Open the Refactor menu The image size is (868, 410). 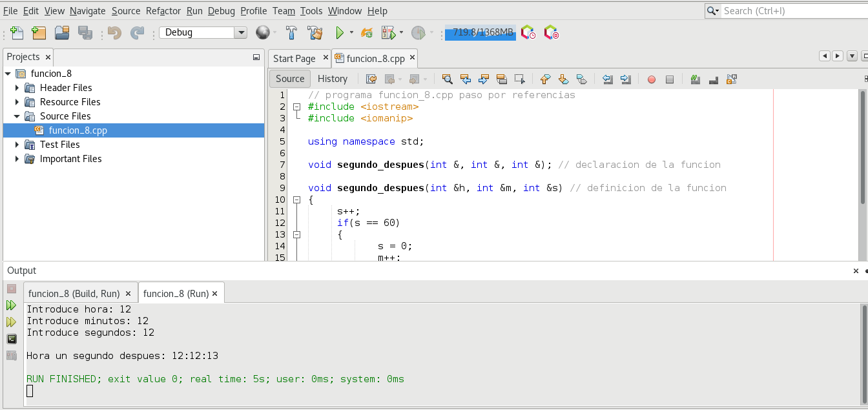coord(163,11)
